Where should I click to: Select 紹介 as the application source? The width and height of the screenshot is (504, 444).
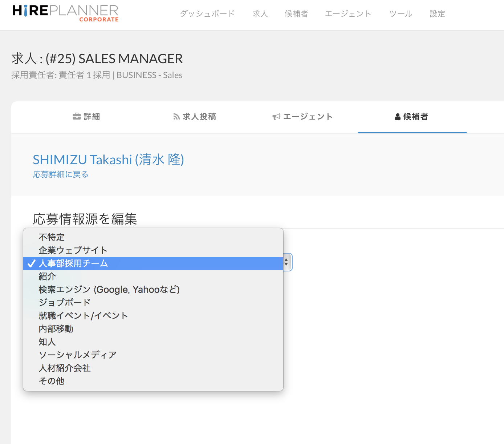pos(47,277)
